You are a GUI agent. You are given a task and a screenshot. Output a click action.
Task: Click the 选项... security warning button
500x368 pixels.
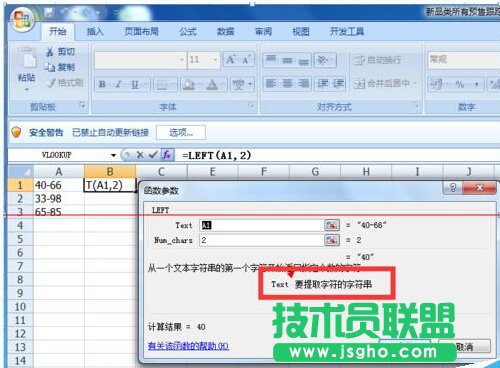coord(181,133)
